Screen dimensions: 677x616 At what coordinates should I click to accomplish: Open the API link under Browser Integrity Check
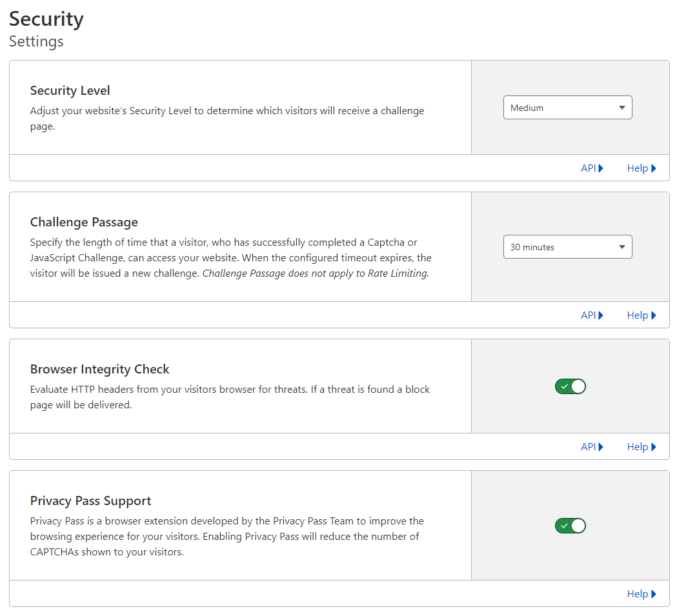pyautogui.click(x=588, y=447)
